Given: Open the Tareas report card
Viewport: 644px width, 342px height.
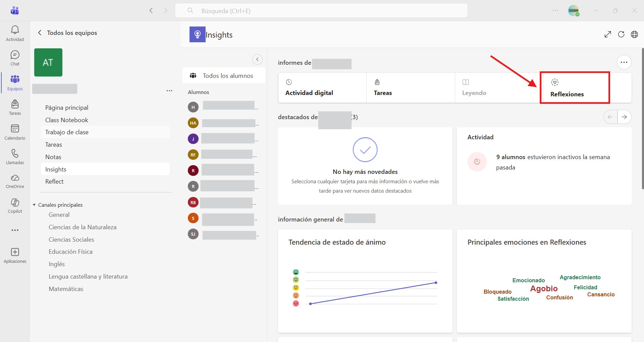Looking at the screenshot, I should [411, 88].
